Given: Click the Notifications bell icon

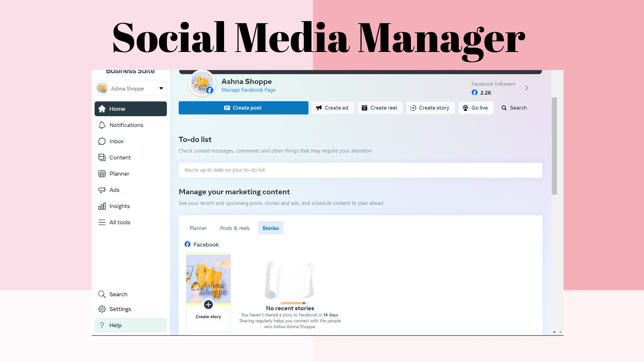Looking at the screenshot, I should click(x=102, y=125).
